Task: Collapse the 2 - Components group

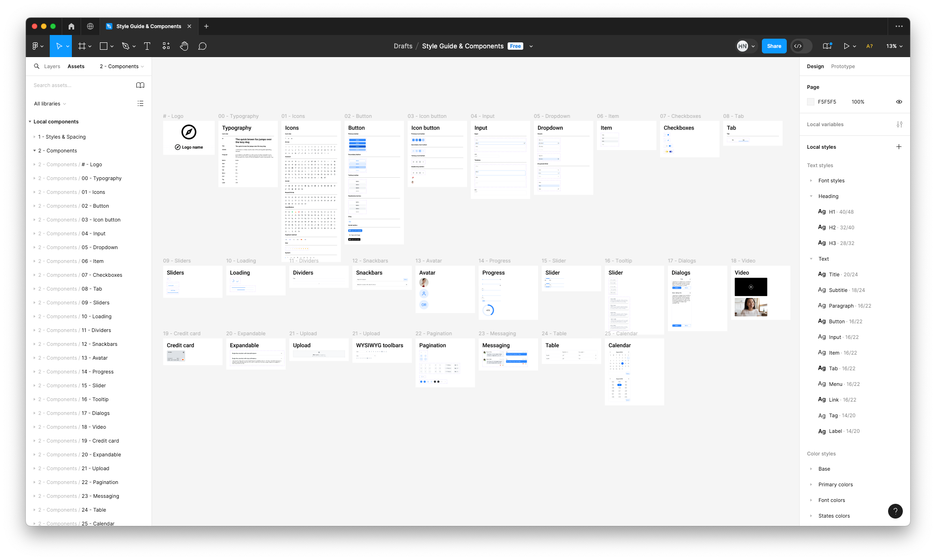Action: coord(35,151)
